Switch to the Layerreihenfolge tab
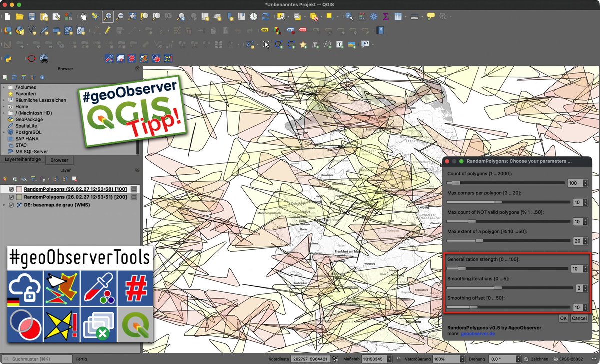The image size is (600, 364). coord(23,160)
